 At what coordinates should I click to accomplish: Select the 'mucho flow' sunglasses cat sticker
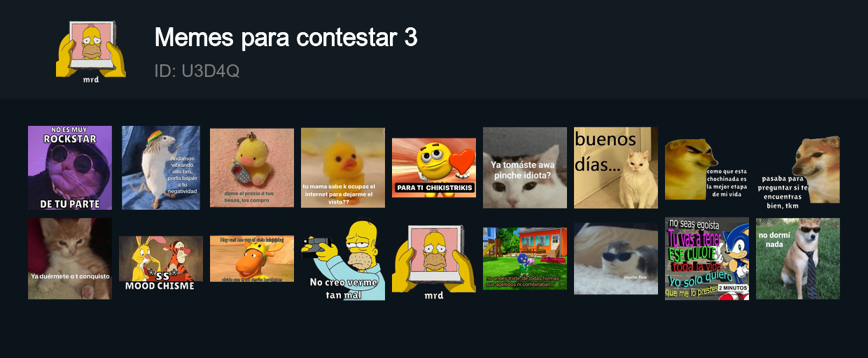[x=616, y=259]
